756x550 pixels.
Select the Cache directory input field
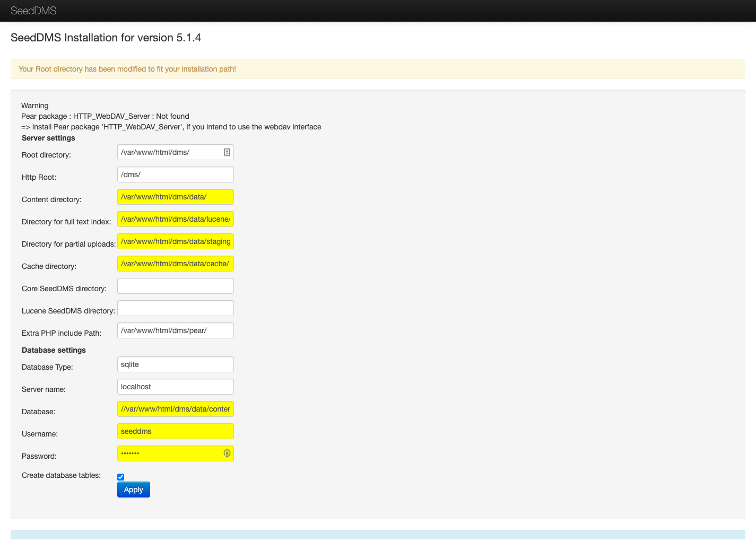click(x=175, y=264)
